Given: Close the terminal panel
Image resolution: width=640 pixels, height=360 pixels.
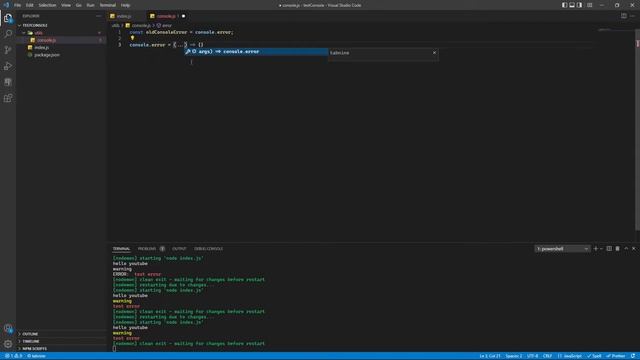Looking at the screenshot, I should [x=634, y=249].
